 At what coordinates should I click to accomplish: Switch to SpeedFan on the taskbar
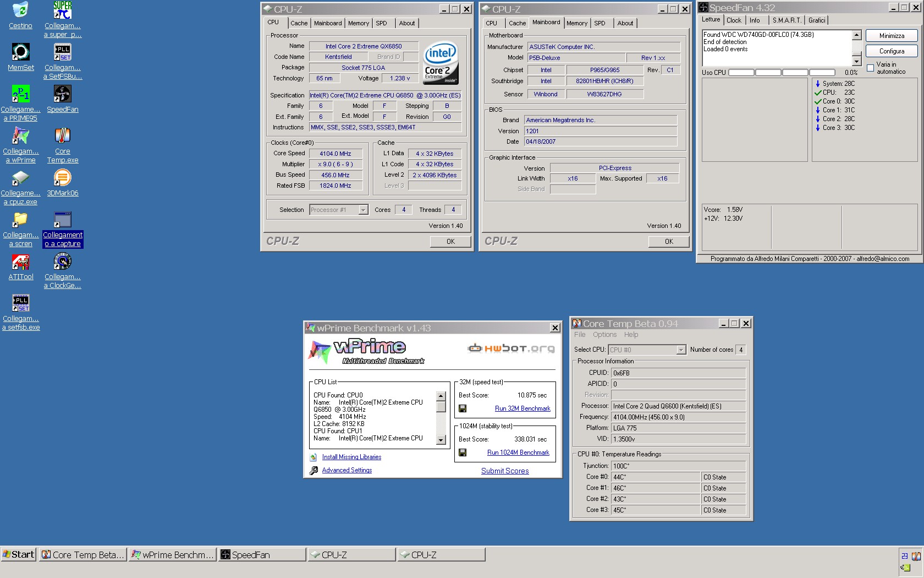[262, 554]
